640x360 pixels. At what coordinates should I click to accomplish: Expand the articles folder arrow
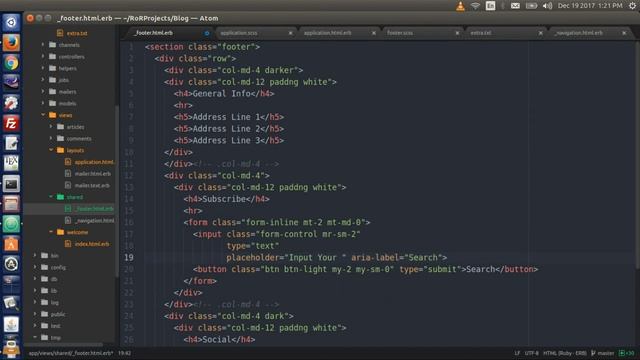(x=51, y=127)
